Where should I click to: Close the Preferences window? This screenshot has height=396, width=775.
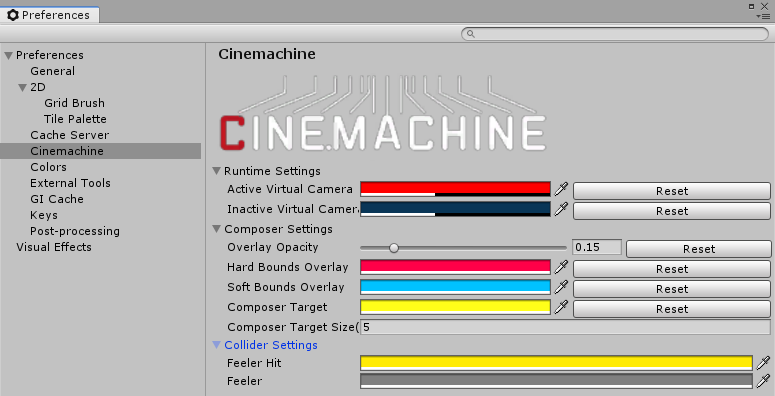click(764, 6)
